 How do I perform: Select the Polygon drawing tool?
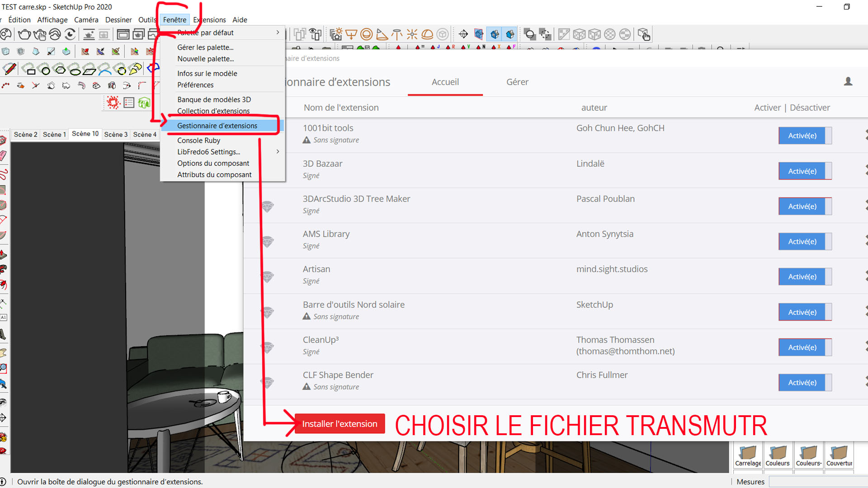(59, 69)
